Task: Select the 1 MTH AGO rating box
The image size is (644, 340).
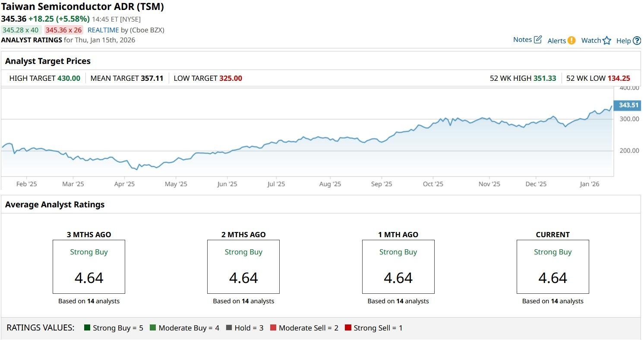Action: coord(398,267)
